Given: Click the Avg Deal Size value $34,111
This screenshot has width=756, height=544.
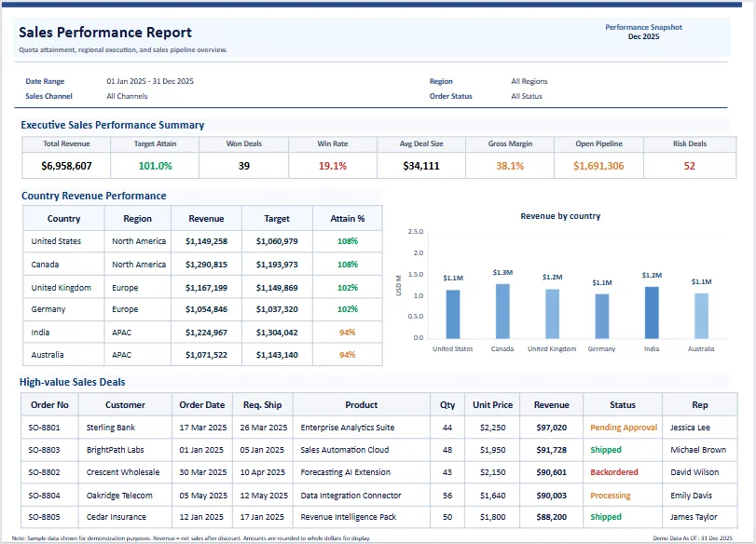Looking at the screenshot, I should point(421,166).
